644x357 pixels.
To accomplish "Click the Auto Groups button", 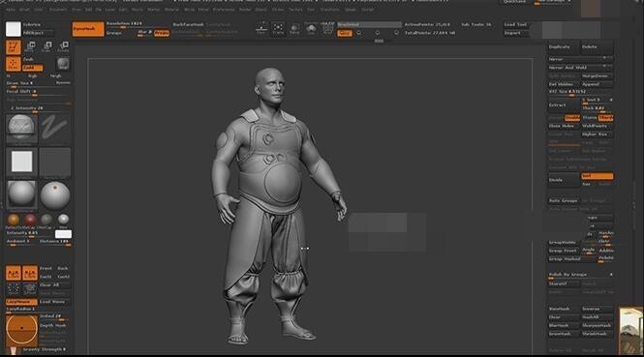I will [564, 200].
